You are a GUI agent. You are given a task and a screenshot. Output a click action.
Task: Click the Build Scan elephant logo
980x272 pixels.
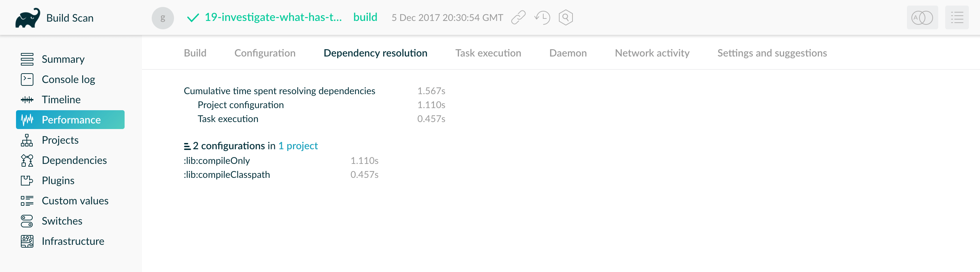tap(27, 17)
